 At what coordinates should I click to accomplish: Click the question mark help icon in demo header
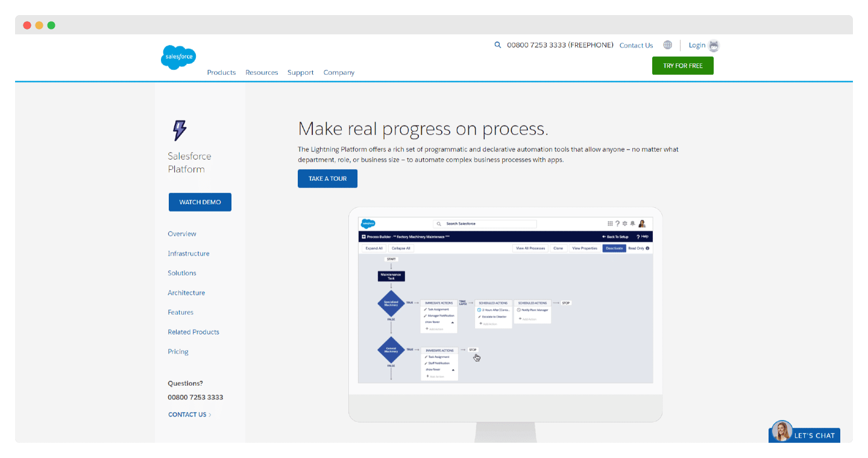(x=617, y=224)
